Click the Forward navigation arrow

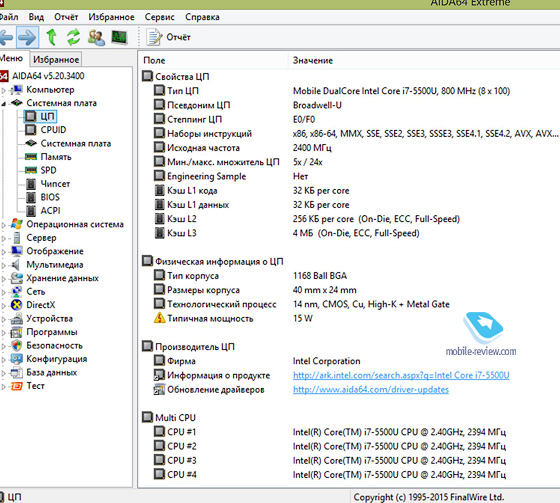[x=28, y=37]
